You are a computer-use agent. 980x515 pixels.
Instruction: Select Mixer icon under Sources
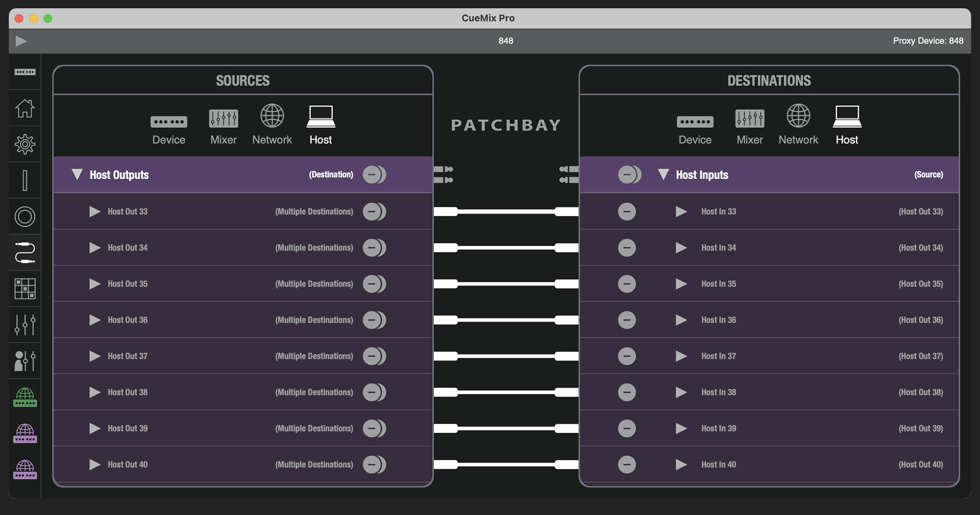[223, 125]
